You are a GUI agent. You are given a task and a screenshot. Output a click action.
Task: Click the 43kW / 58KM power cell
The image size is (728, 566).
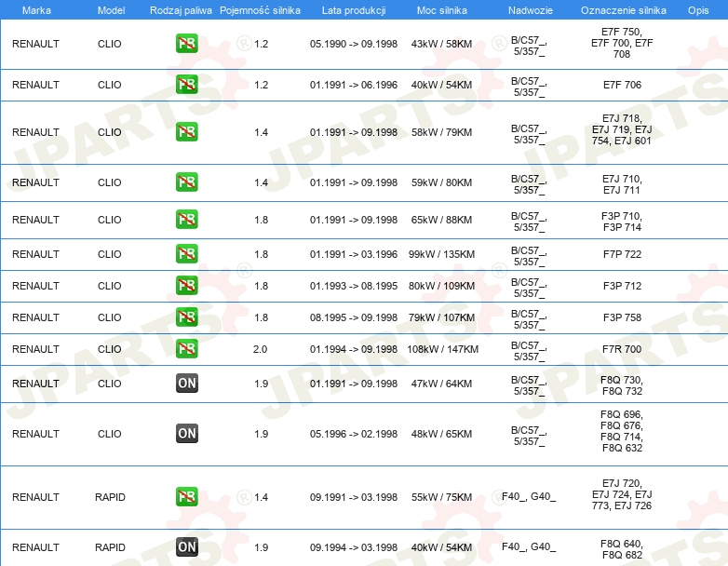(x=441, y=44)
